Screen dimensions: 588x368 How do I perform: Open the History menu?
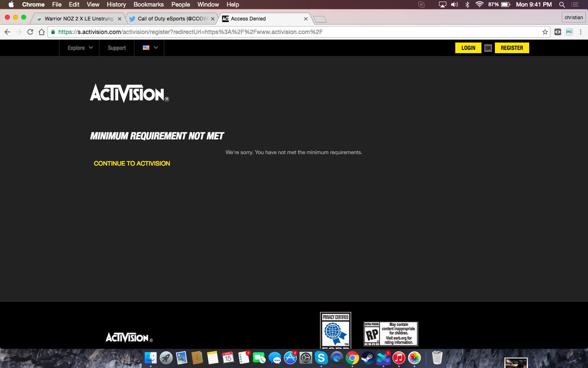tap(116, 4)
